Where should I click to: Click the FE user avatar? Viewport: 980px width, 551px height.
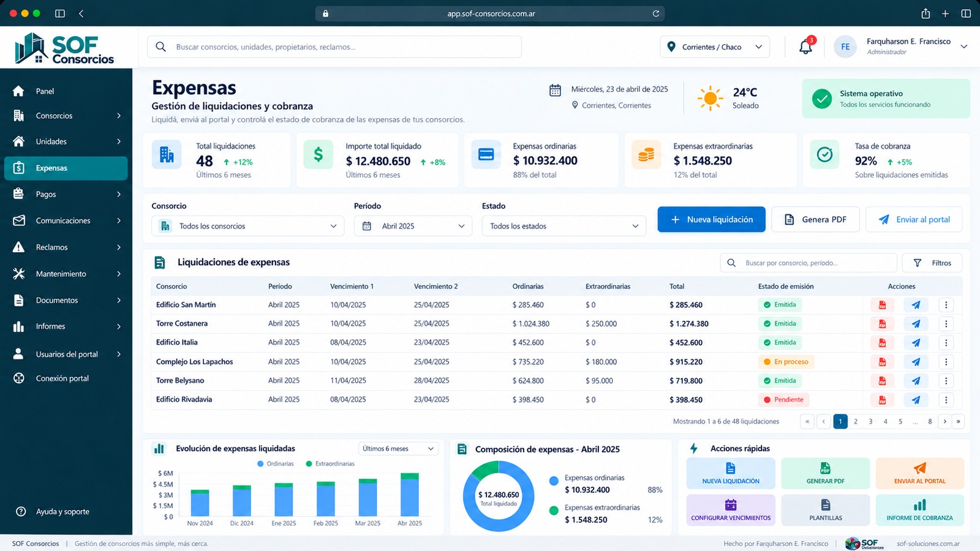tap(845, 47)
